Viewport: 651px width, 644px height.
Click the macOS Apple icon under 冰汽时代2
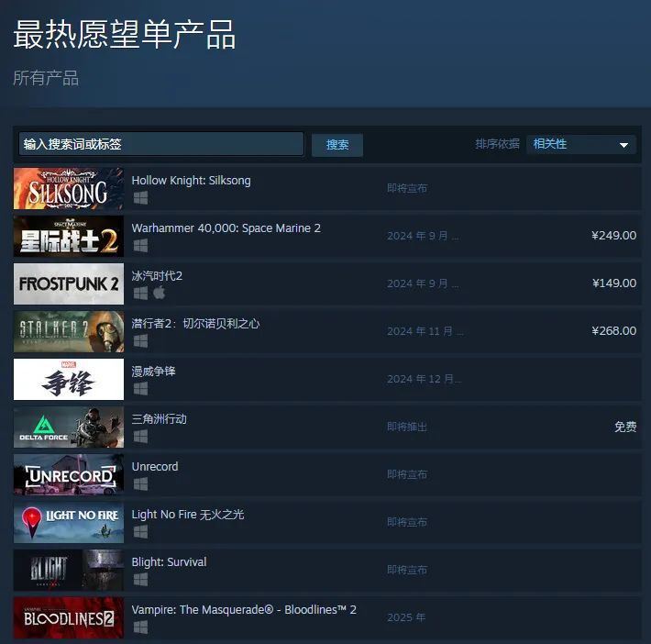click(159, 293)
